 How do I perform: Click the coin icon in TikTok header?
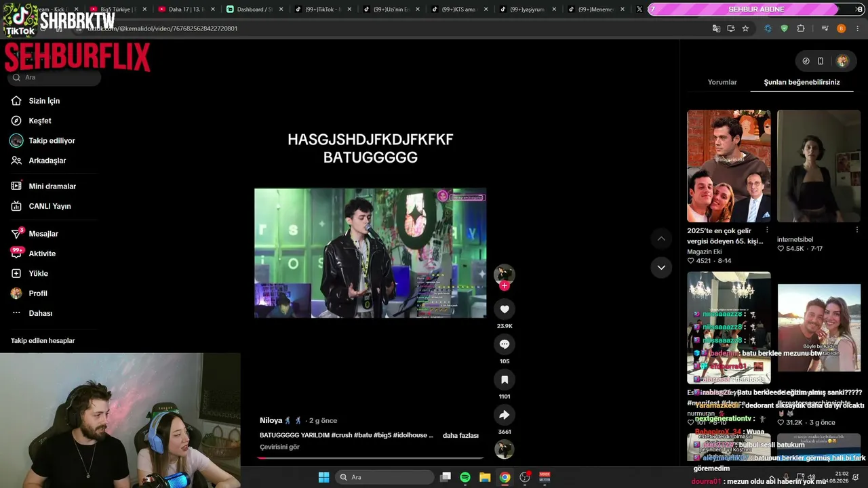(x=806, y=61)
